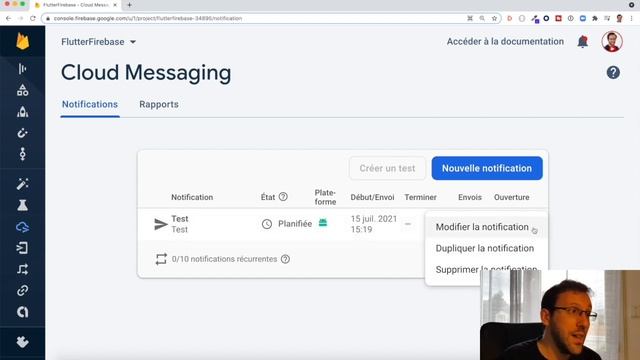Open the Chrome three-dot menu
Image resolution: width=640 pixels, height=360 pixels.
631,18
